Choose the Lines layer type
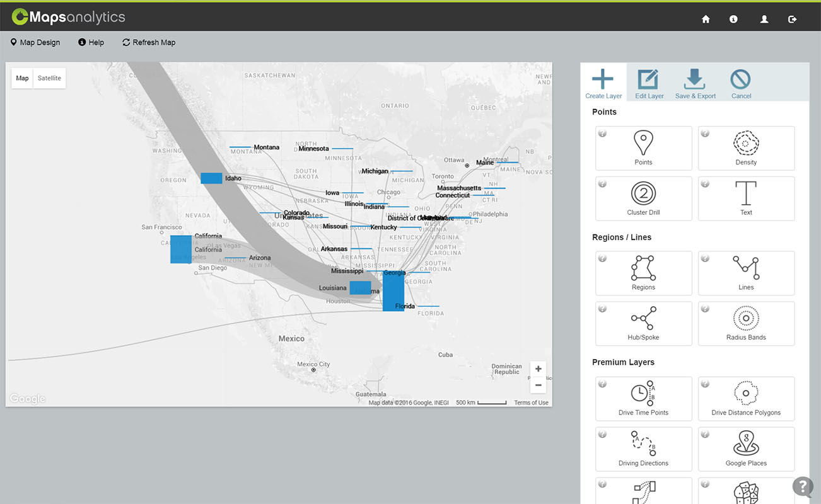Image resolution: width=821 pixels, height=504 pixels. pos(746,273)
